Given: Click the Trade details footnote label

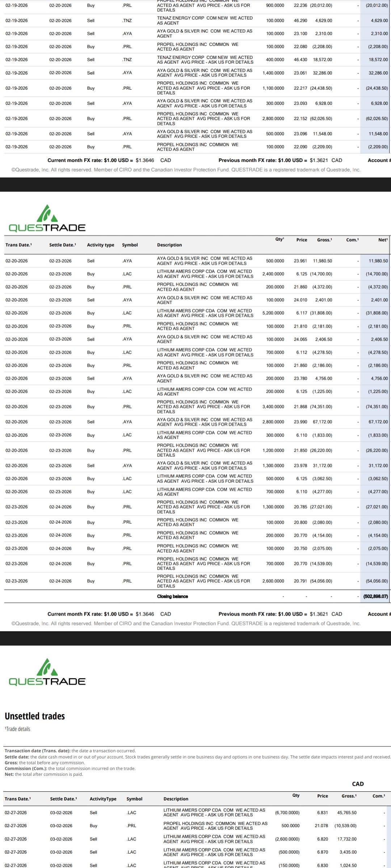Looking at the screenshot, I should [18, 729].
